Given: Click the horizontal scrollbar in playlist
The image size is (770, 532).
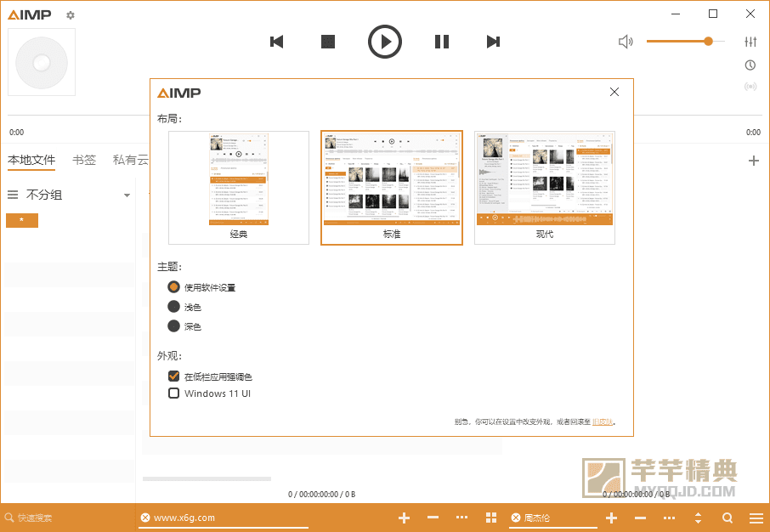Looking at the screenshot, I should pos(207,478).
